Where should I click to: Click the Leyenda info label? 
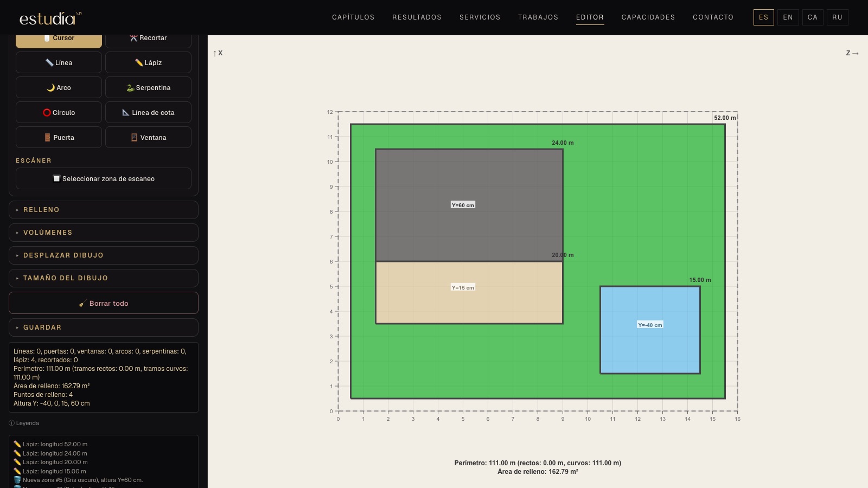pyautogui.click(x=24, y=423)
